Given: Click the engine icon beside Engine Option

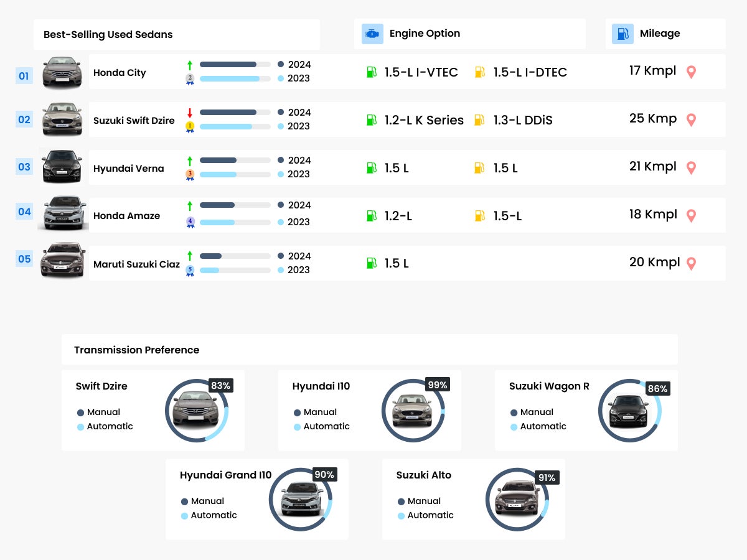Looking at the screenshot, I should click(372, 34).
